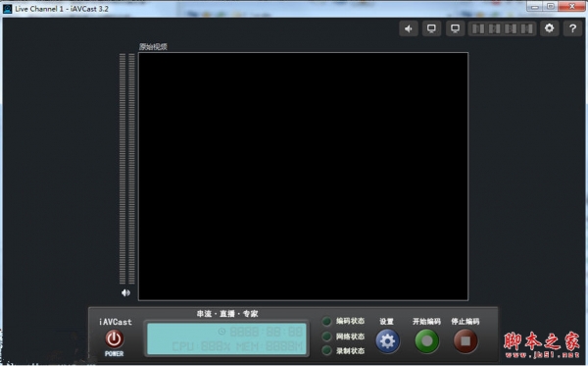Click the 网络状态 indicator light

(327, 337)
